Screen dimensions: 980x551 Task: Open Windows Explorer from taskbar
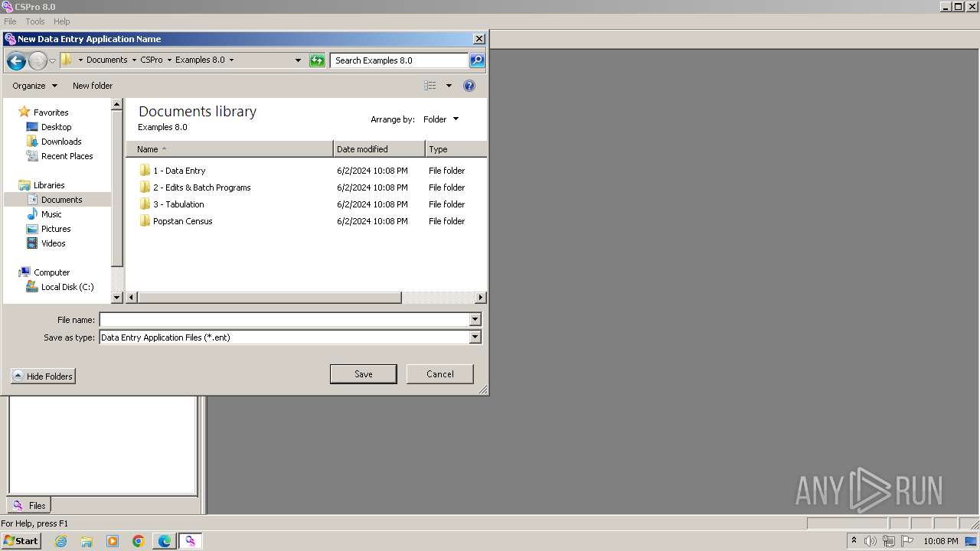coord(87,541)
